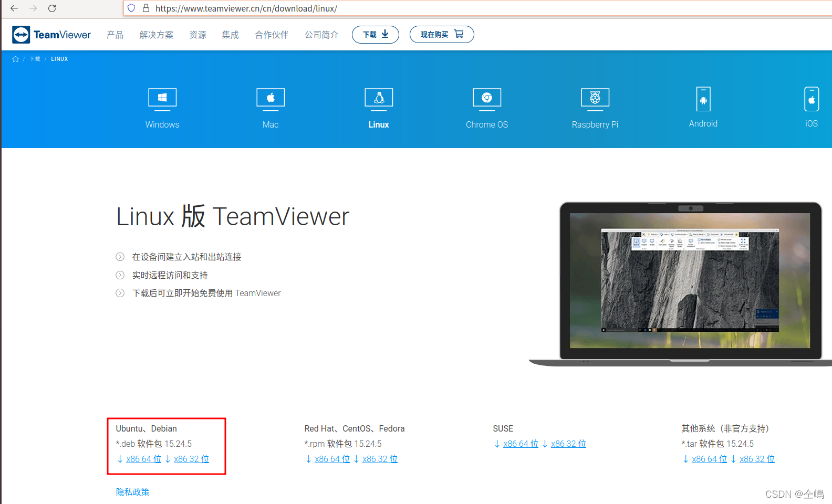
Task: Click the 下载 download button
Action: click(x=376, y=35)
